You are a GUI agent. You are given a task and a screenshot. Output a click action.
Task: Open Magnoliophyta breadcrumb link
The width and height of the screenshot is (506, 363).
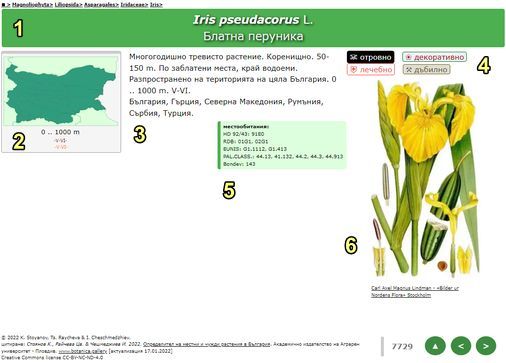(32, 5)
